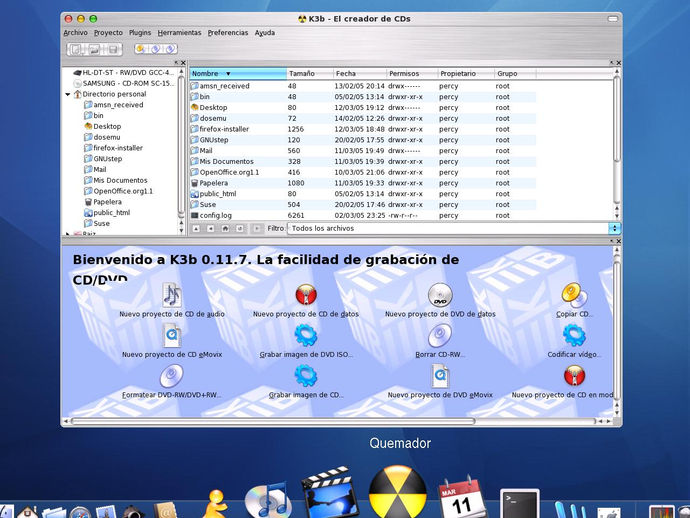Select HL-DT-ST RW/DVD drive in tree

124,73
